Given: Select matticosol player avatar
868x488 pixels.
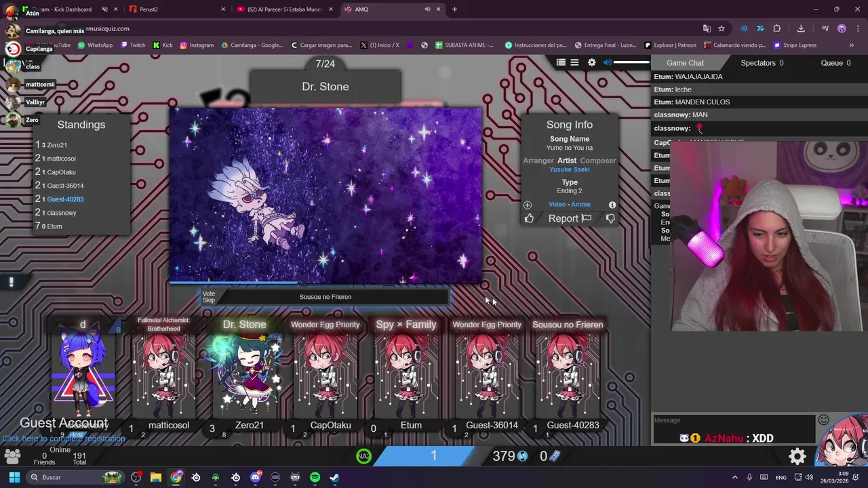Looking at the screenshot, I should click(164, 375).
